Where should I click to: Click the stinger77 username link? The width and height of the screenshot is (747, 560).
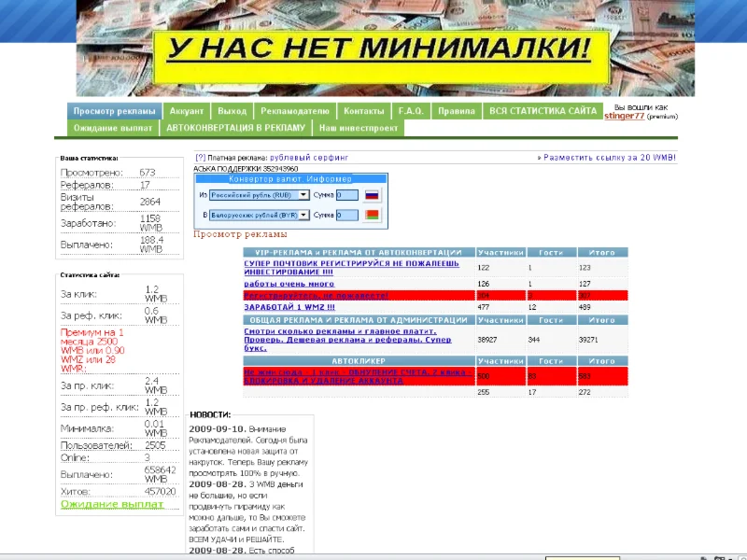623,117
